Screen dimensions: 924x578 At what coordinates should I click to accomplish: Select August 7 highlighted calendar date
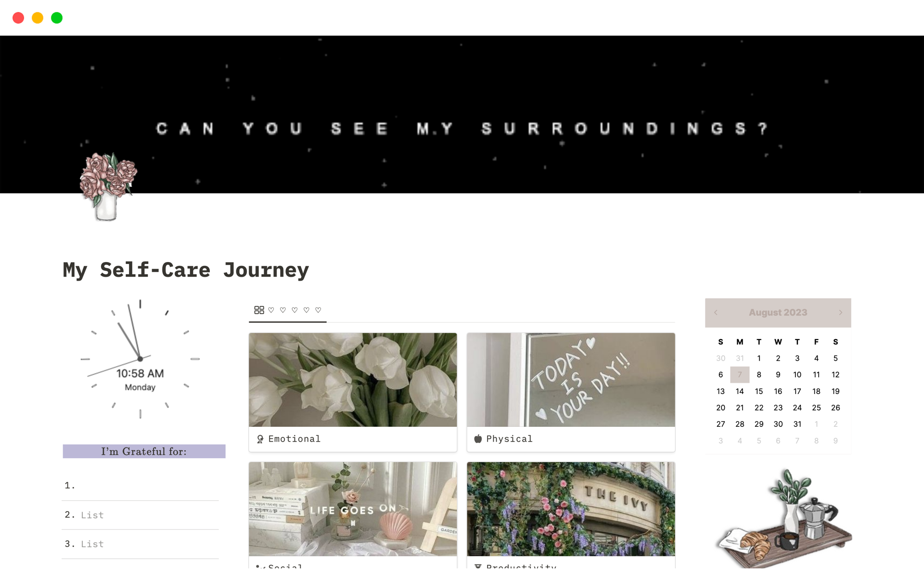tap(740, 375)
